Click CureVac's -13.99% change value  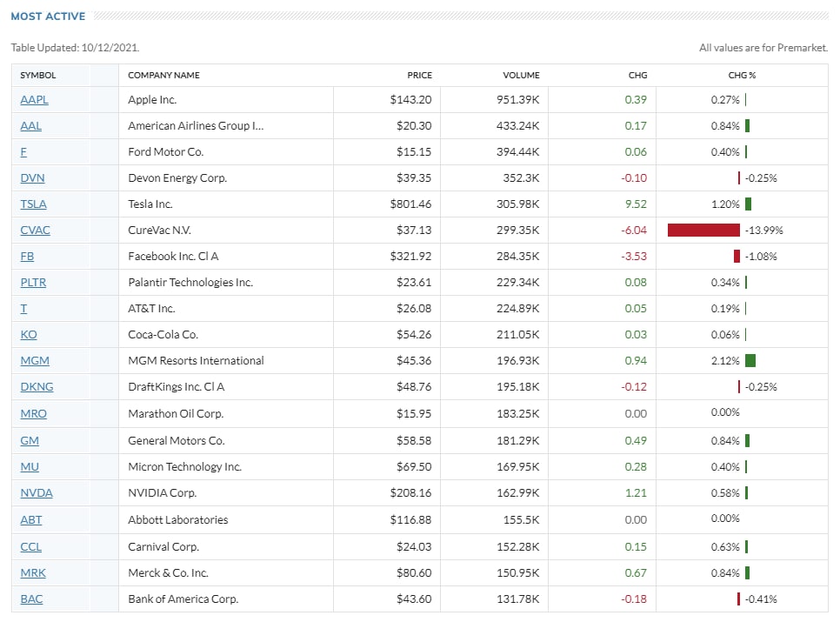point(764,231)
